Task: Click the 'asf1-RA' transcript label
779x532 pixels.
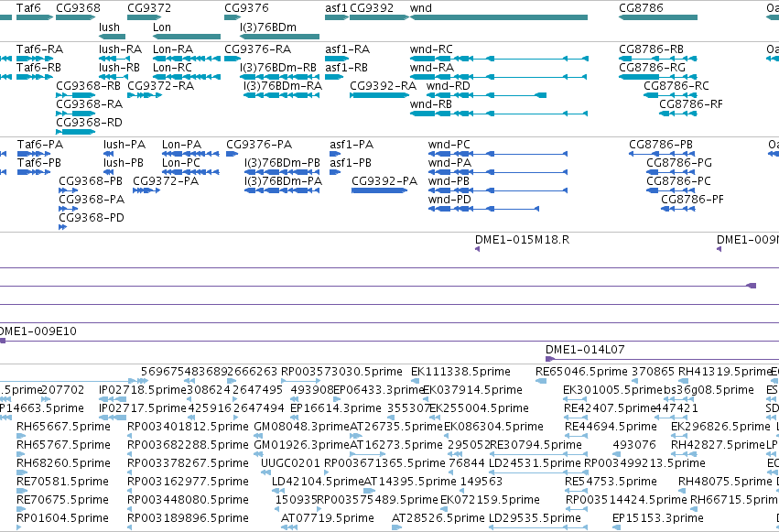Action: click(347, 49)
